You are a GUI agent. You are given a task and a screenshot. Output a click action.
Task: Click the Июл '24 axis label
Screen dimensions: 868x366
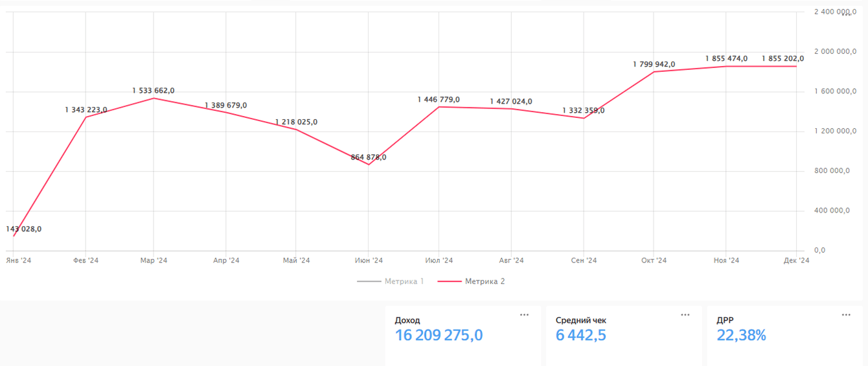point(439,260)
